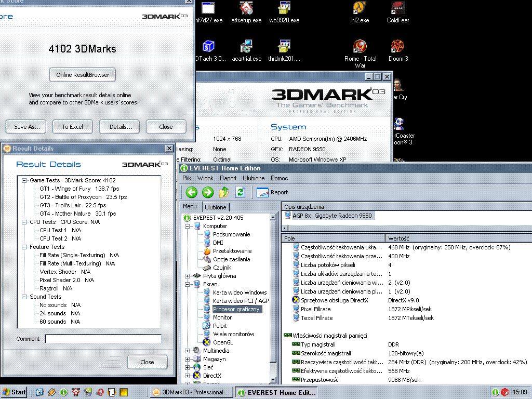
Task: Click the Comment input field
Action: tap(103, 339)
